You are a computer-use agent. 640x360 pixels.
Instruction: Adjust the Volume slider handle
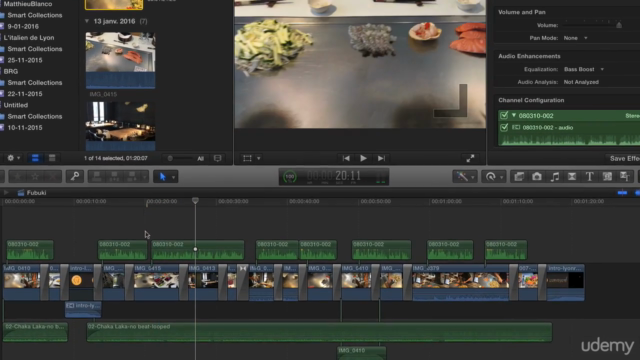[619, 25]
